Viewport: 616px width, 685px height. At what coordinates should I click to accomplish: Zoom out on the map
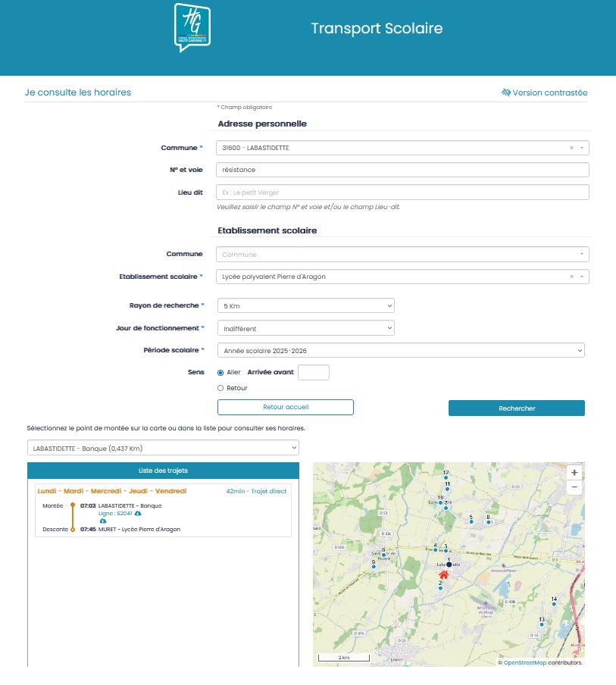(x=574, y=487)
